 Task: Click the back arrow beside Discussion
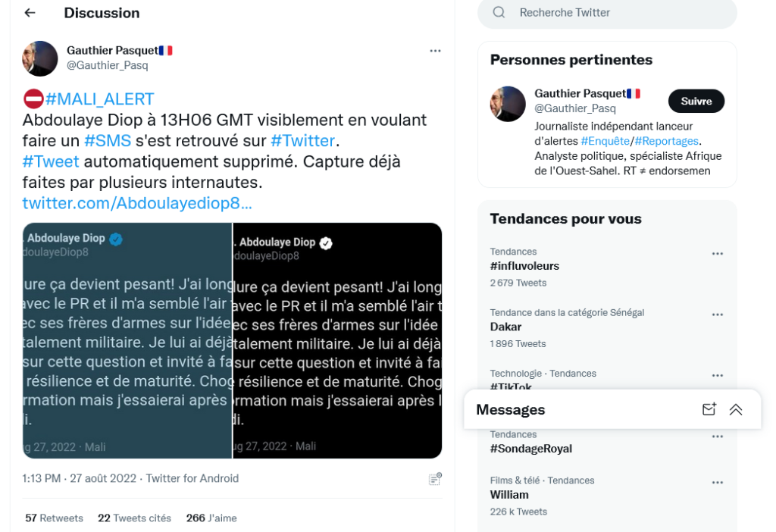point(30,13)
